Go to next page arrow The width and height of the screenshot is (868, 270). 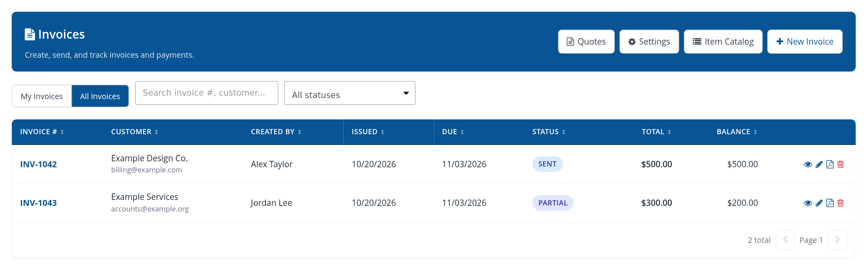coord(838,240)
